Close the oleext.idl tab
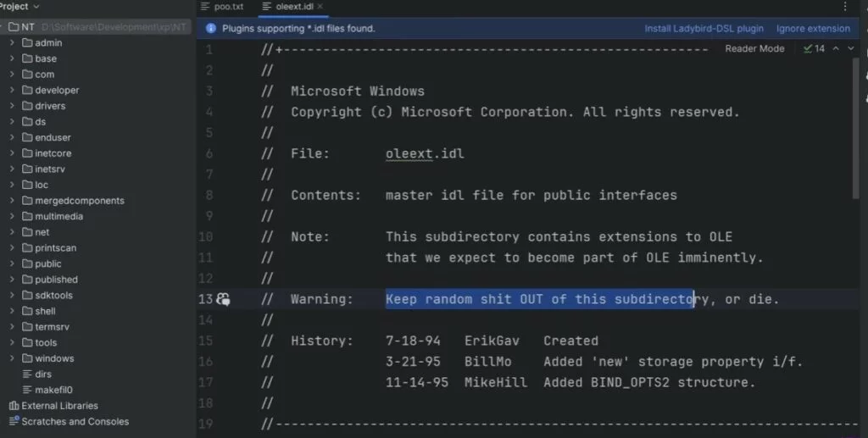The image size is (868, 438). click(x=320, y=7)
